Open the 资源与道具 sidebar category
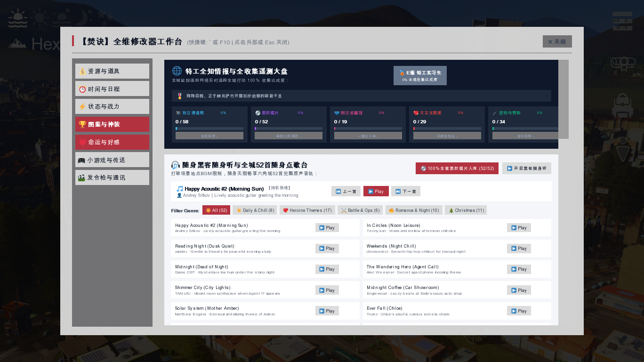This screenshot has width=644, height=362. click(x=112, y=71)
